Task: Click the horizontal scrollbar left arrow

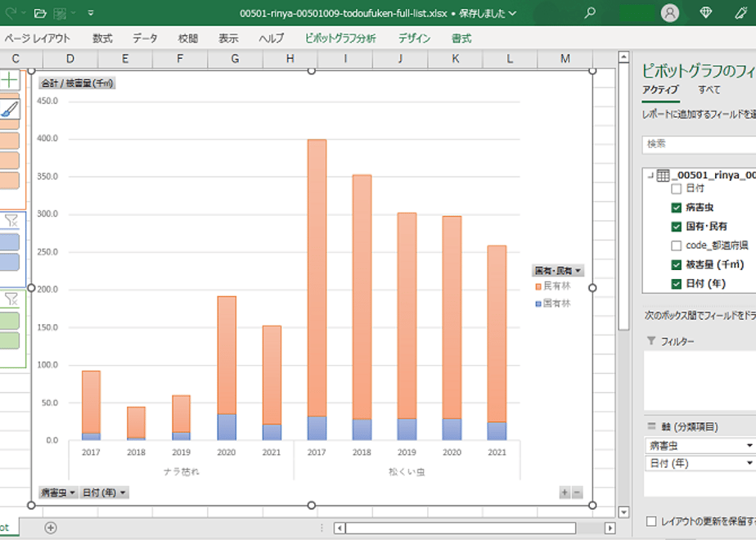Action: click(x=340, y=528)
